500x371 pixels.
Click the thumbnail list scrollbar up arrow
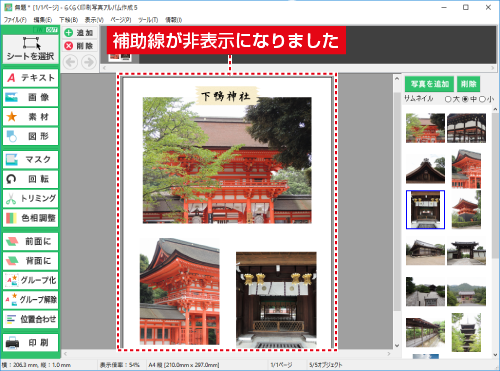click(x=495, y=109)
